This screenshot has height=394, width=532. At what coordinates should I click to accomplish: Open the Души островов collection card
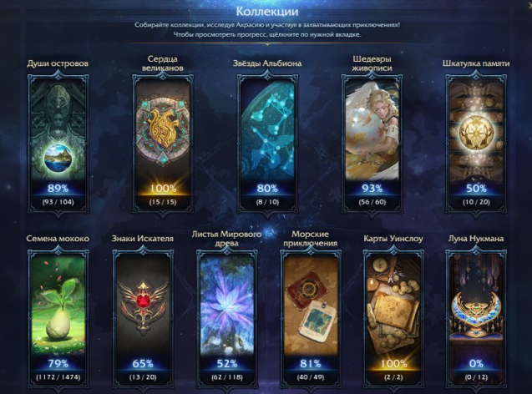pyautogui.click(x=58, y=143)
